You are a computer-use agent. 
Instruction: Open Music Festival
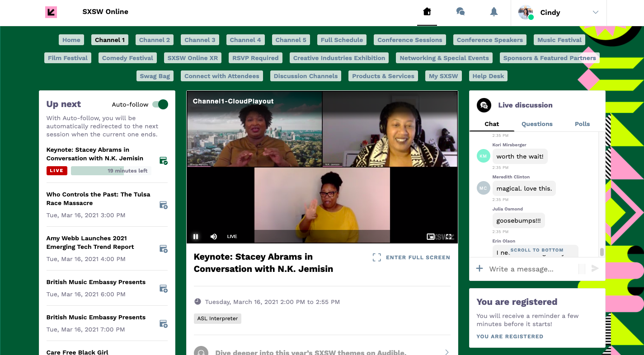coord(559,40)
